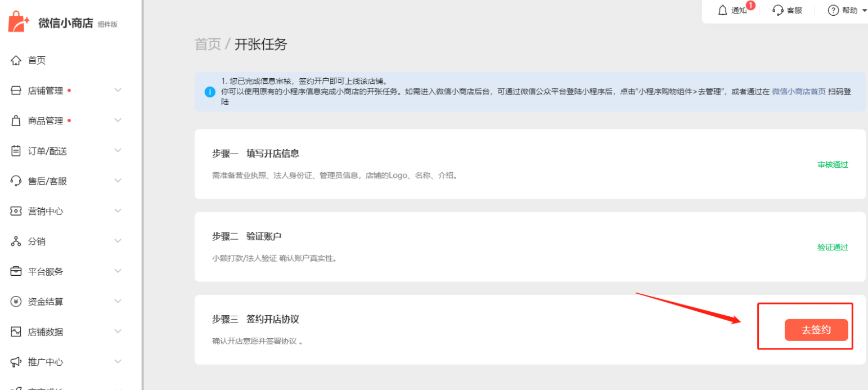This screenshot has width=868, height=390.
Task: Expand the 售后/客服 menu chevron
Action: [x=118, y=180]
